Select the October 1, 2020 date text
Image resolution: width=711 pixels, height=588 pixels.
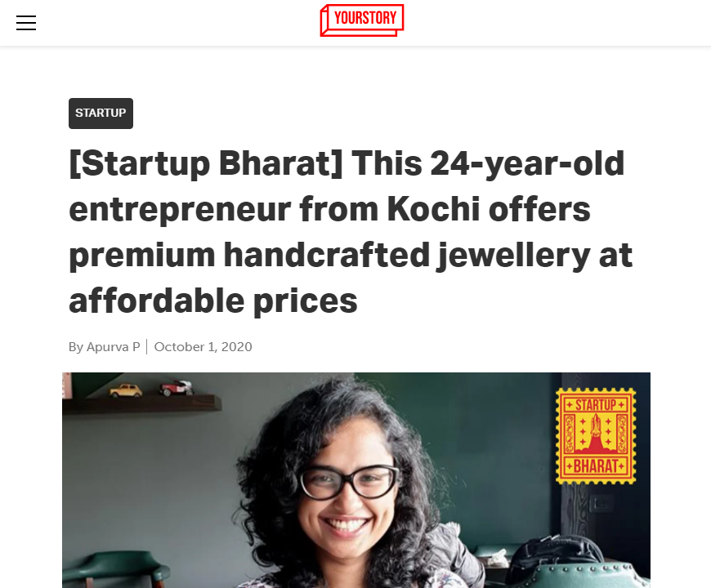(203, 346)
